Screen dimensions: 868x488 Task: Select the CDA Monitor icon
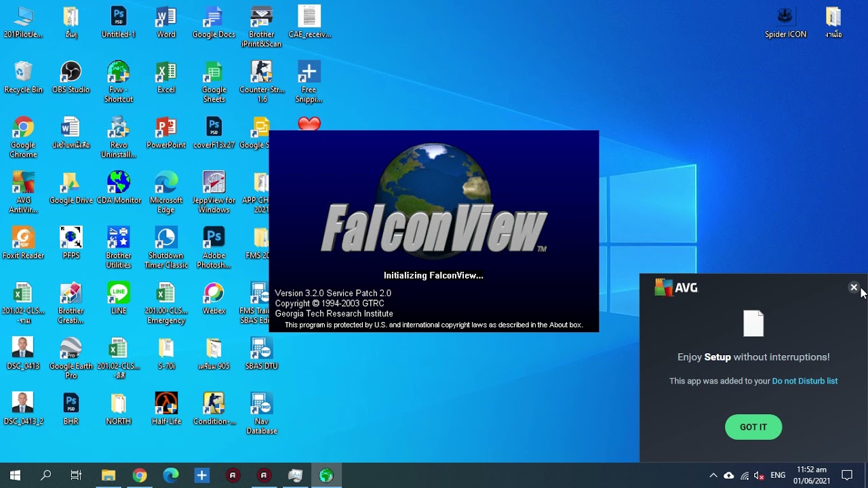point(118,188)
